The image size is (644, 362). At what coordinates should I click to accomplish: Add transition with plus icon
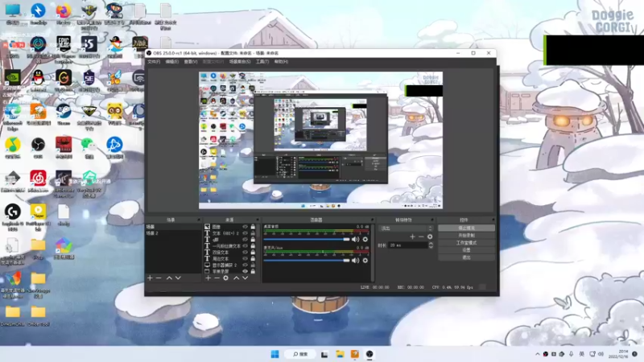pyautogui.click(x=412, y=237)
